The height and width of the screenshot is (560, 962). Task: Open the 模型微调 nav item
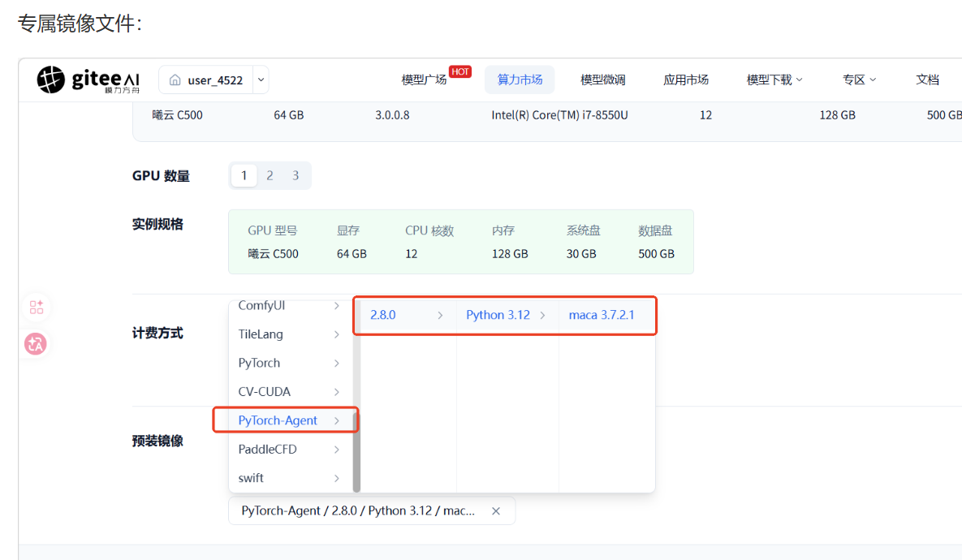coord(603,80)
